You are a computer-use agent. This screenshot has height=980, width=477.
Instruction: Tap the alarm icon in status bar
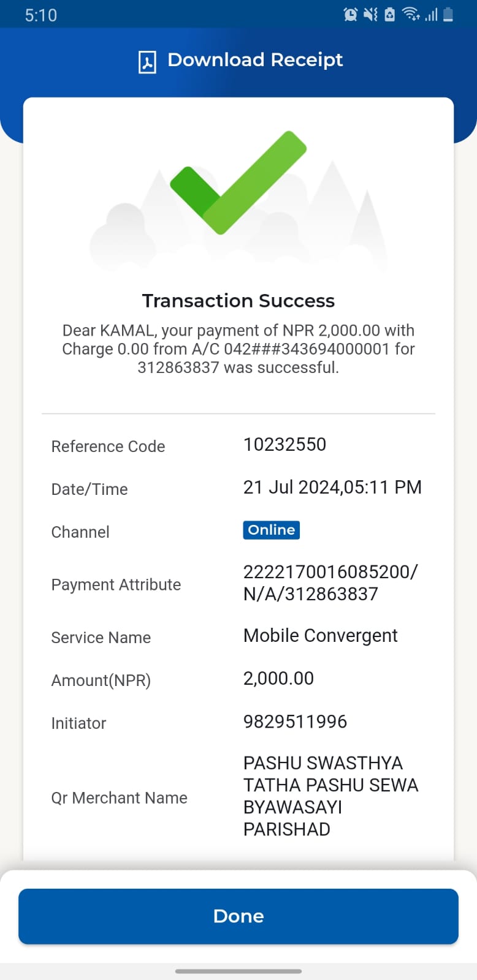[x=351, y=14]
